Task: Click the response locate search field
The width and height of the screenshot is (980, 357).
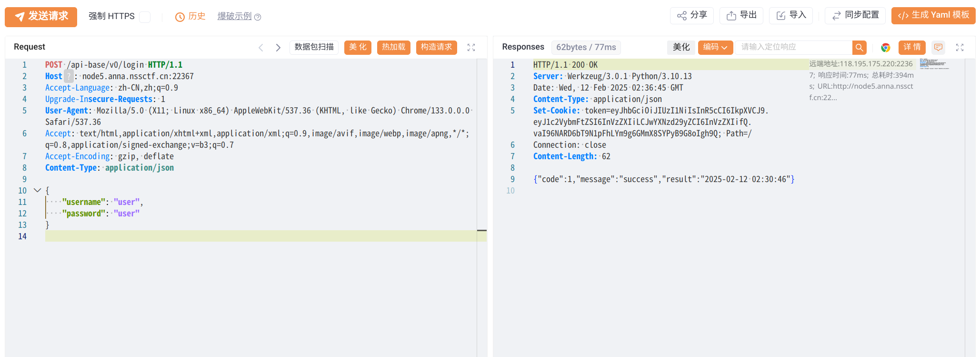Action: pos(793,47)
